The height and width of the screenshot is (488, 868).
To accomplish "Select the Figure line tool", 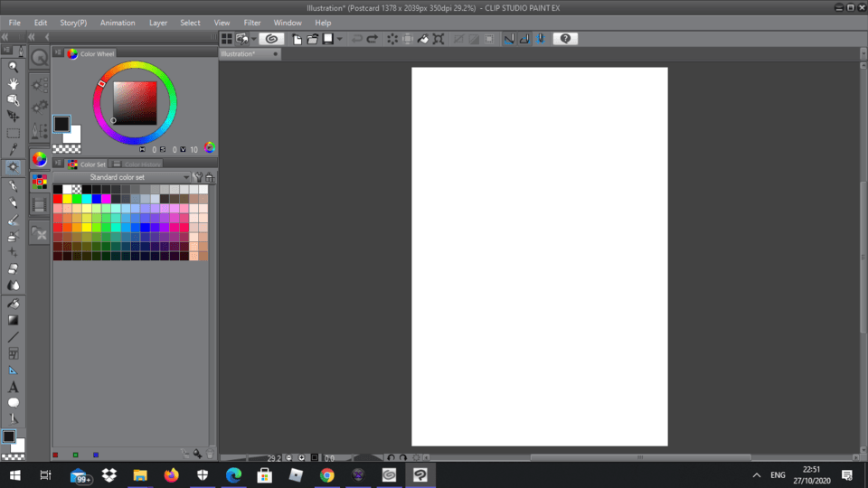I will point(14,337).
